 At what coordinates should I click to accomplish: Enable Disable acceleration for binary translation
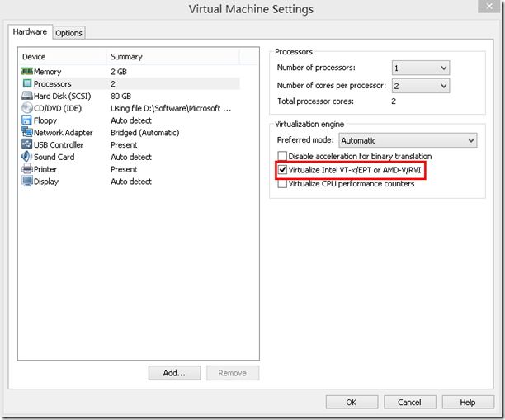283,157
